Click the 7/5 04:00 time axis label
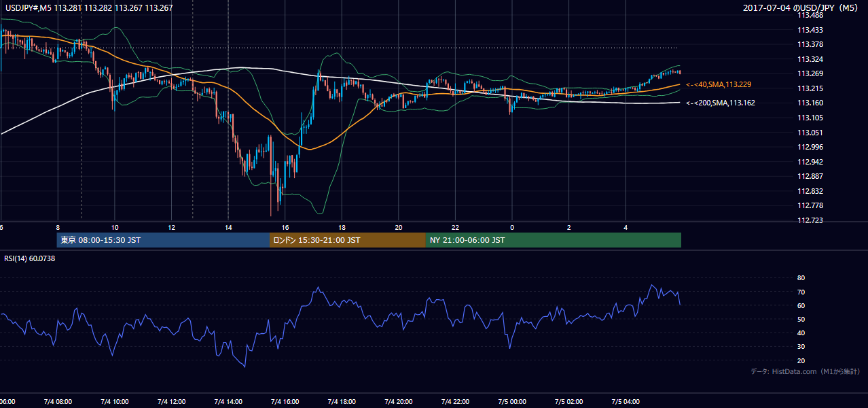 626,401
